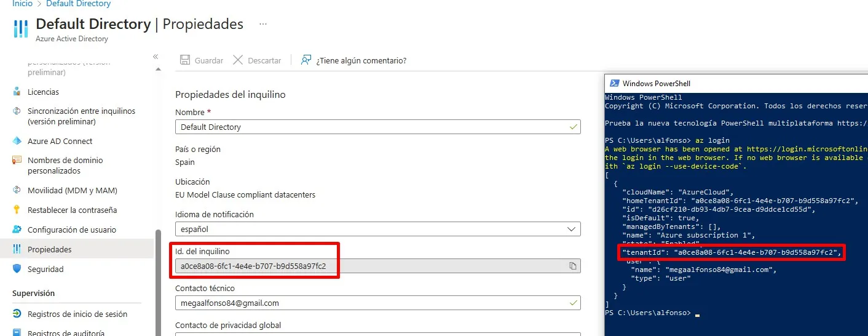Expand the Idioma de notificación dropdown
This screenshot has height=336, width=868.
click(572, 229)
